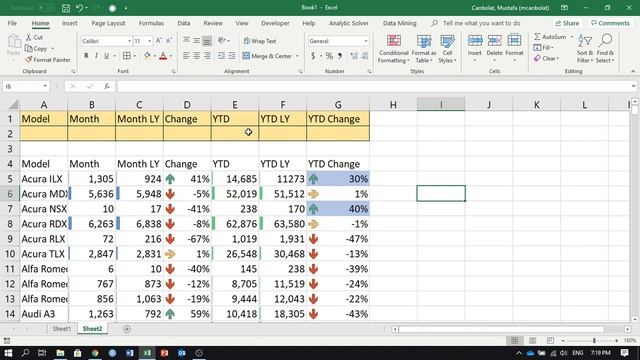Apply the Fill Color bucket

[x=147, y=56]
